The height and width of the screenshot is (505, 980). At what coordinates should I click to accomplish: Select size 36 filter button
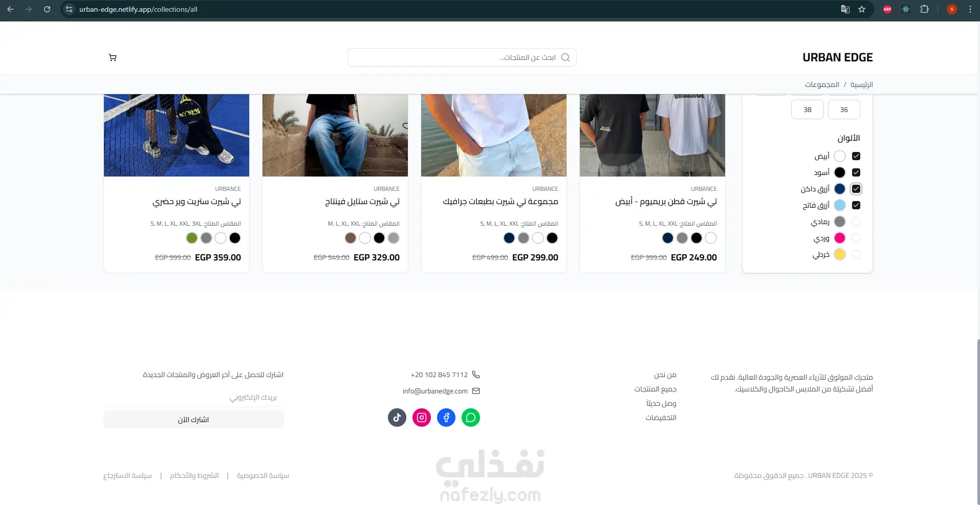point(844,109)
